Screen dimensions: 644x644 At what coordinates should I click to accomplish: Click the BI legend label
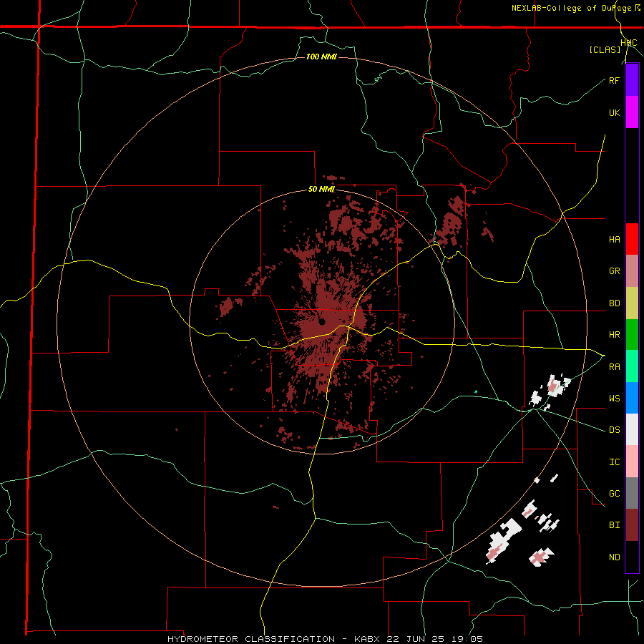click(614, 525)
